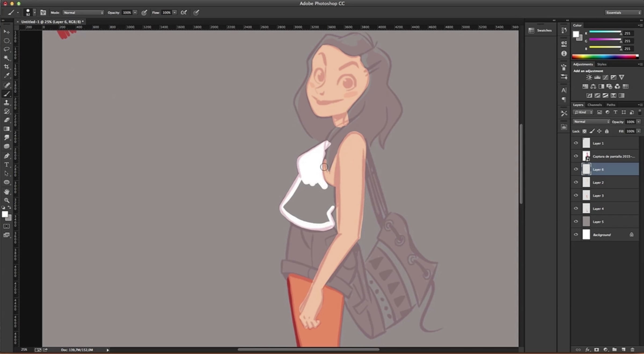Screen dimensions: 644x354
Task: Select the Clone Stamp tool
Action: (x=6, y=102)
